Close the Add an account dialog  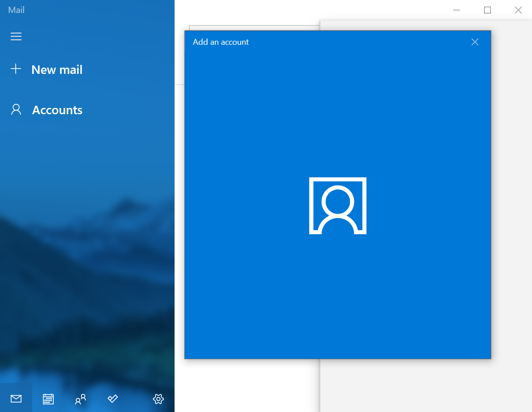[x=475, y=42]
